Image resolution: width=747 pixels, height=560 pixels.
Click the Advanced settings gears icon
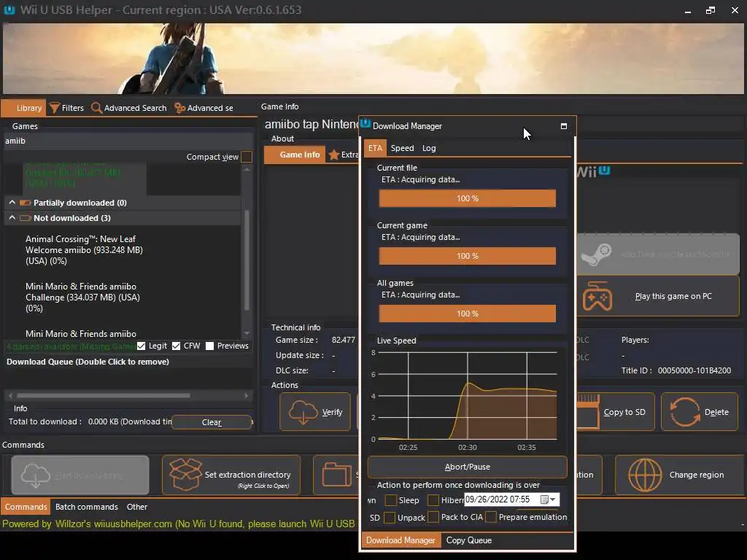click(179, 108)
